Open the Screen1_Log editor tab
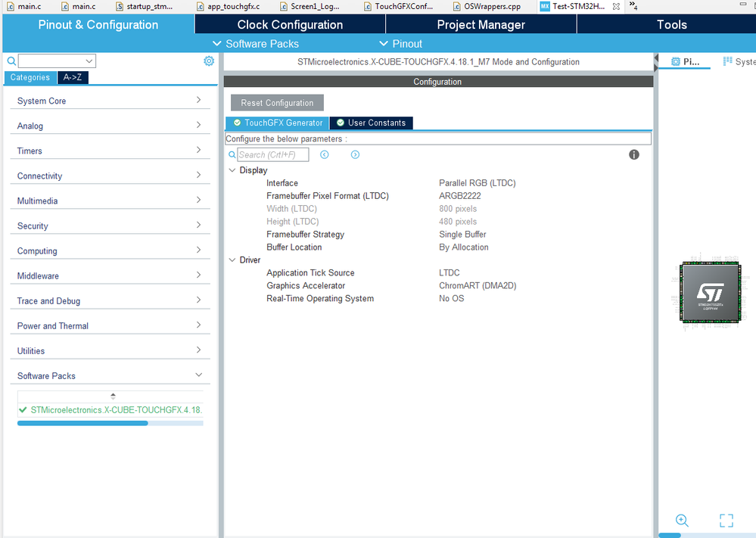 click(x=310, y=6)
